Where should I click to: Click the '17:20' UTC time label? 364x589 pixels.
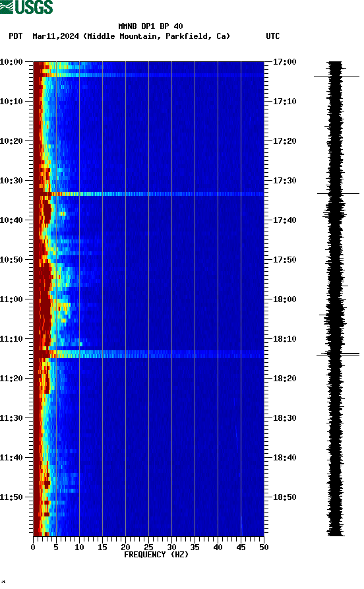285,141
